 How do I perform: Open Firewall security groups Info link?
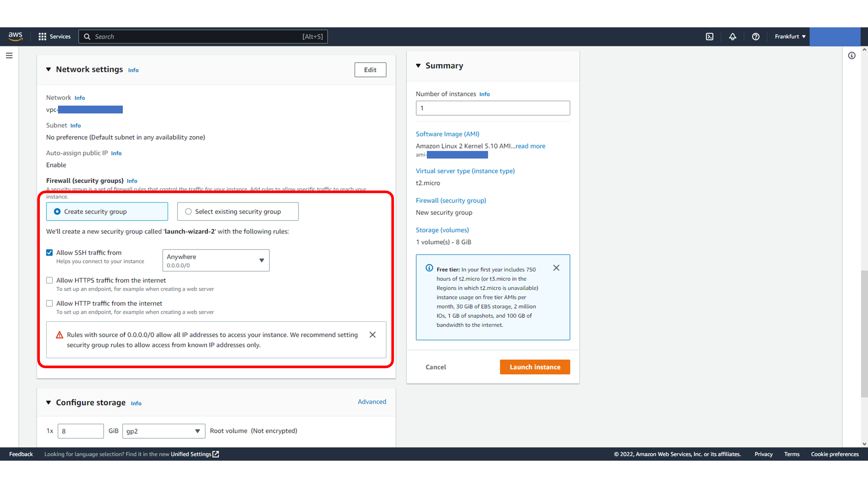click(x=132, y=181)
